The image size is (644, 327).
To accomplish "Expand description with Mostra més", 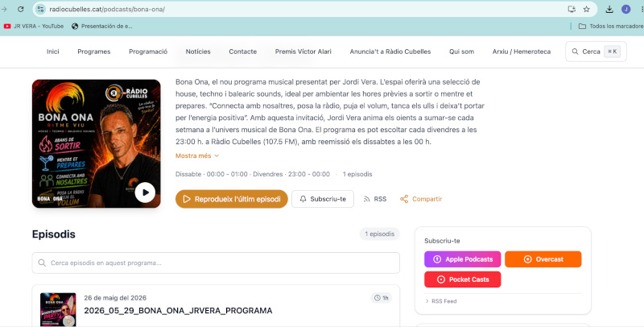I will [197, 155].
